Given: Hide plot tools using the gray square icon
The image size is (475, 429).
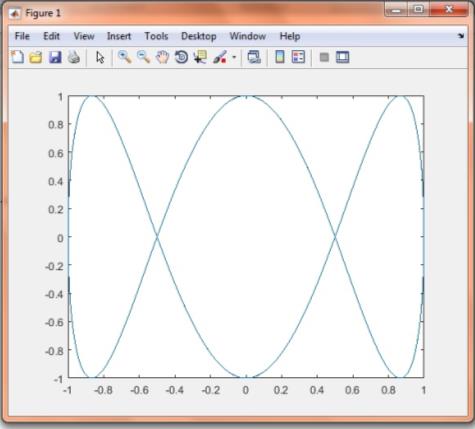Looking at the screenshot, I should click(x=324, y=57).
